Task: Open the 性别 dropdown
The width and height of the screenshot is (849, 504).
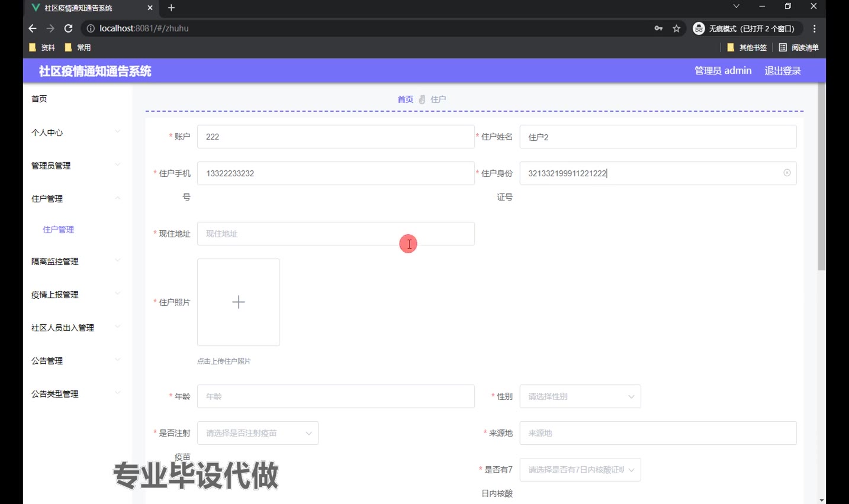Action: (580, 396)
